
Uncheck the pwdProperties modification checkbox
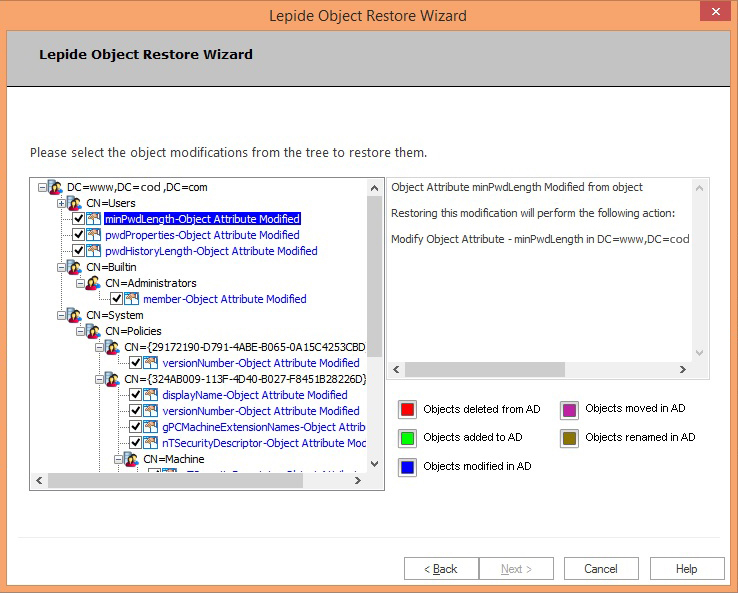79,235
